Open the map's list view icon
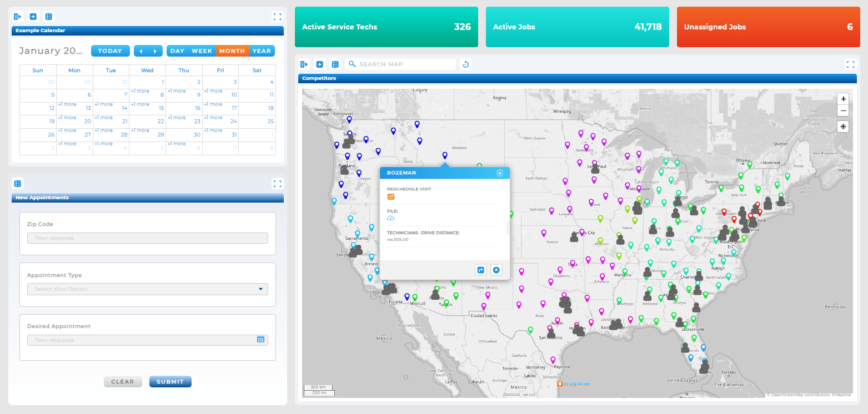 (335, 64)
